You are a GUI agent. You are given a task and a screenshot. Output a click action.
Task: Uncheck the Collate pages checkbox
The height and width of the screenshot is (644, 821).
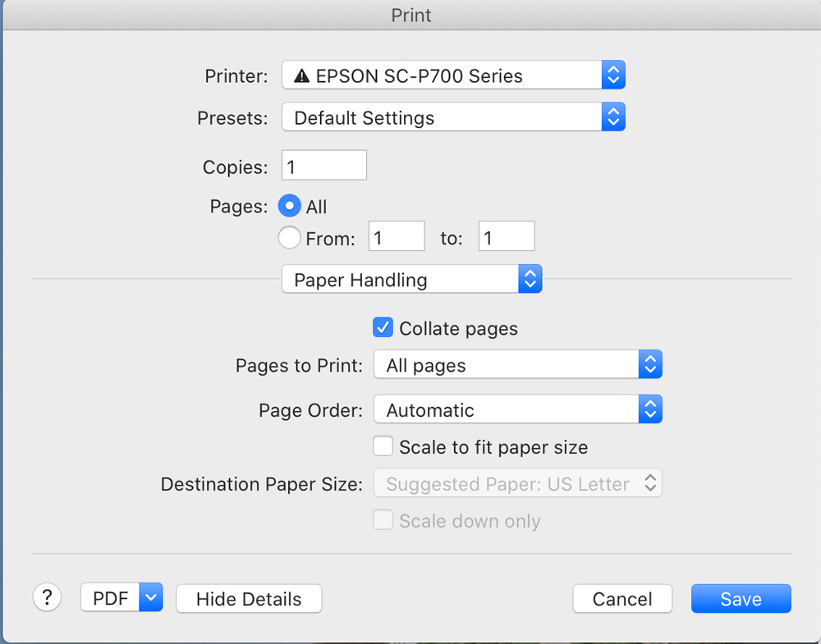coord(383,328)
